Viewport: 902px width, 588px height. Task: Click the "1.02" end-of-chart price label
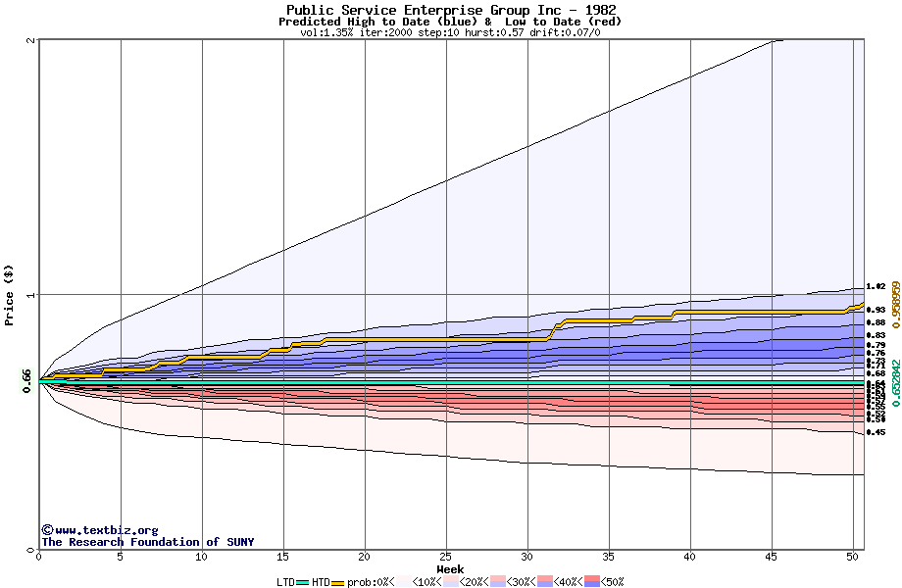point(876,286)
